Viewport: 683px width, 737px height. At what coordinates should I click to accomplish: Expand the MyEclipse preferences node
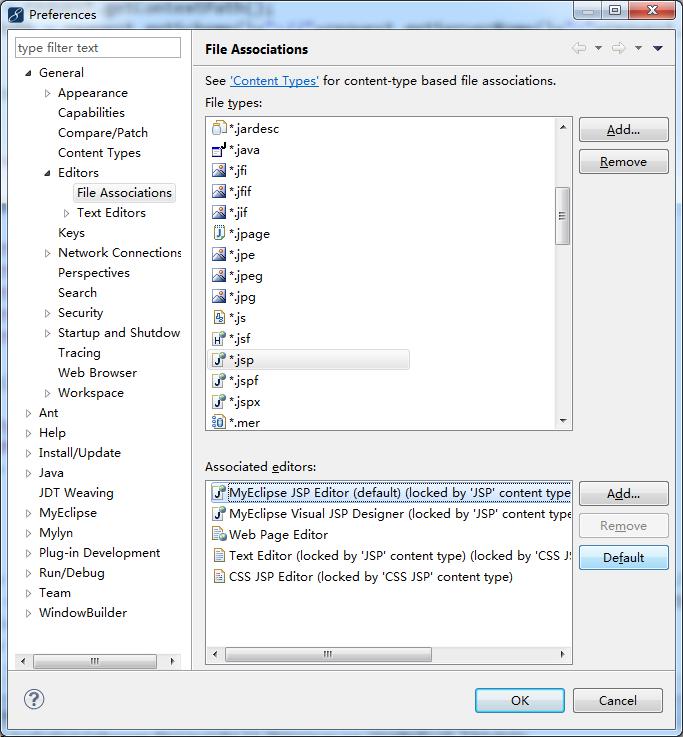[x=28, y=513]
